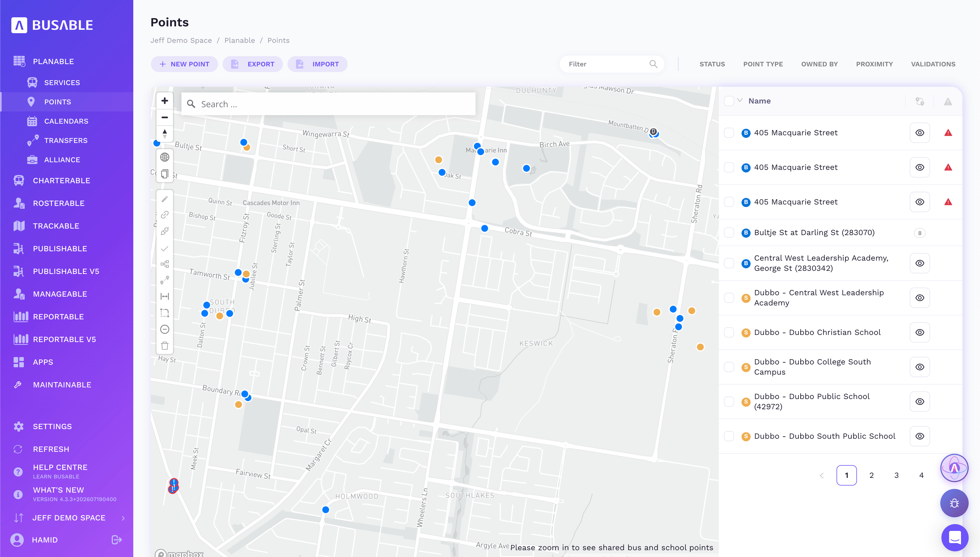Click the validations warning column header icon
The width and height of the screenshot is (980, 557).
pos(948,101)
